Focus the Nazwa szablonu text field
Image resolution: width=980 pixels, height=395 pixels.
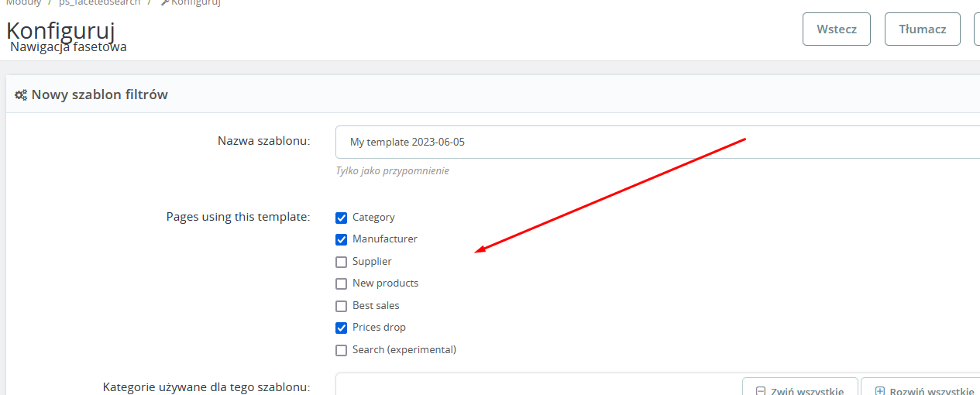(658, 143)
